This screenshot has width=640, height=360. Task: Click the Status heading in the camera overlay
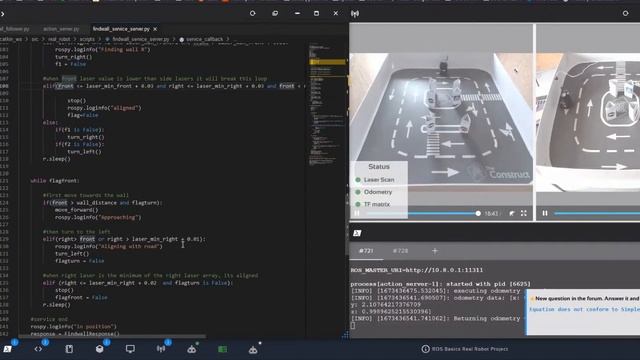pyautogui.click(x=379, y=167)
